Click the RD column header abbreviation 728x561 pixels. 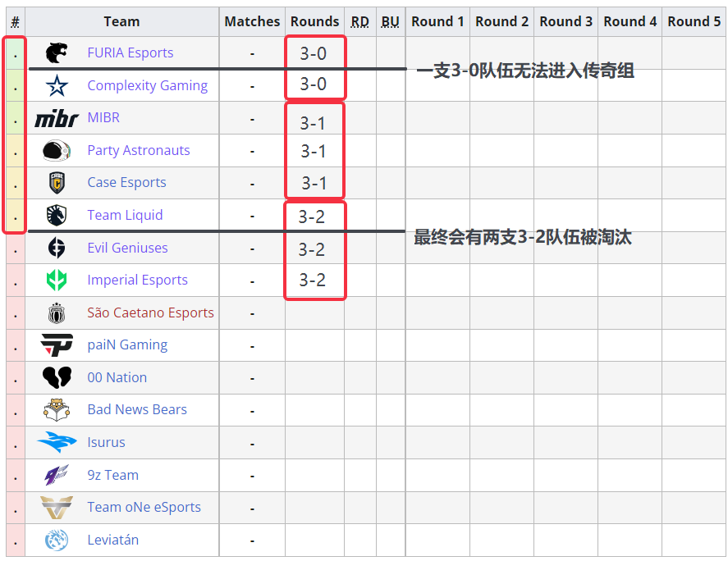[x=360, y=22]
